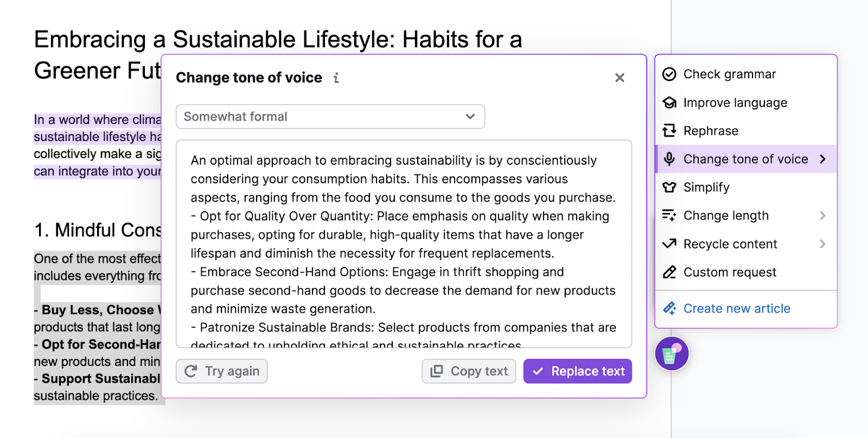Expand the Change length submenu chevron
This screenshot has height=438, width=868.
tap(823, 215)
